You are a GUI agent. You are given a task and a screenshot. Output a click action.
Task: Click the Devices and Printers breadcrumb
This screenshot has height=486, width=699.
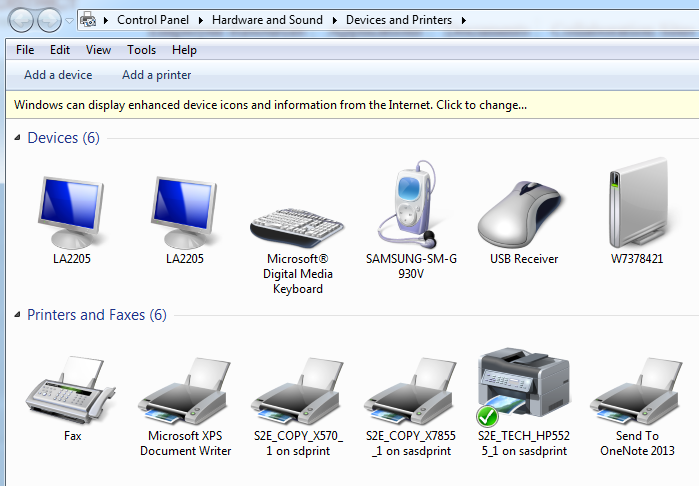point(399,20)
